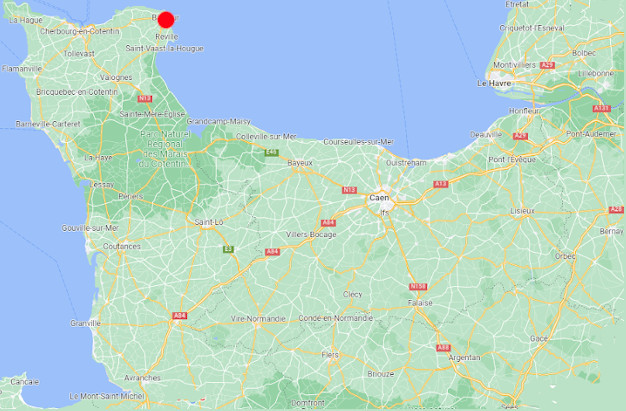Select the Le Mont-Saint-Michel label
The height and width of the screenshot is (411, 626).
107,396
